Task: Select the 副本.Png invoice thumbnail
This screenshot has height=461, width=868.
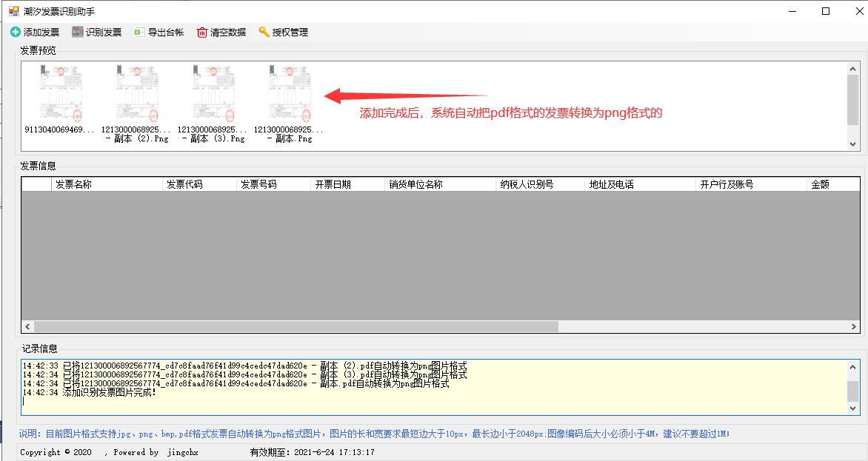Action: 290,93
